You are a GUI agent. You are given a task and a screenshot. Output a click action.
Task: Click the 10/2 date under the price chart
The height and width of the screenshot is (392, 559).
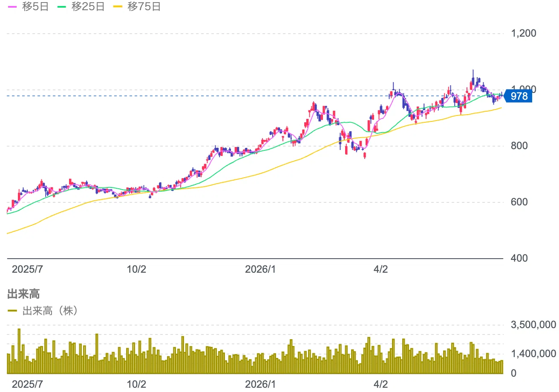(x=137, y=269)
